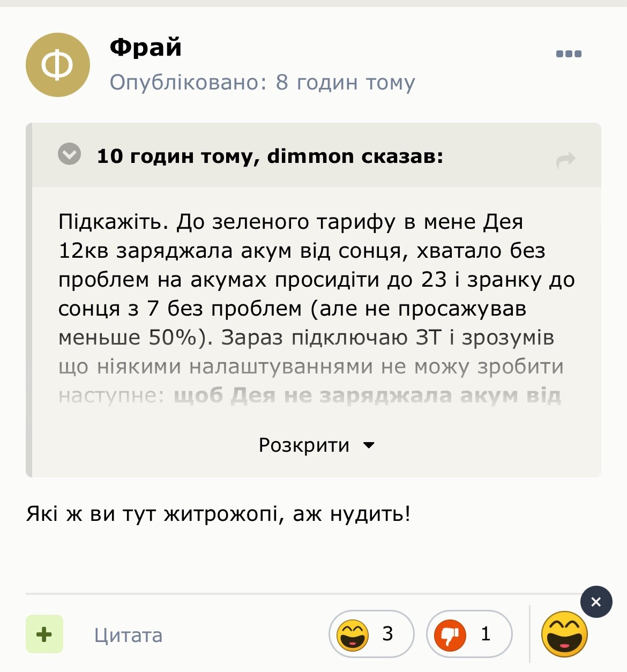The height and width of the screenshot is (672, 627).
Task: Dismiss the reaction with the dark X button
Action: pos(596,602)
